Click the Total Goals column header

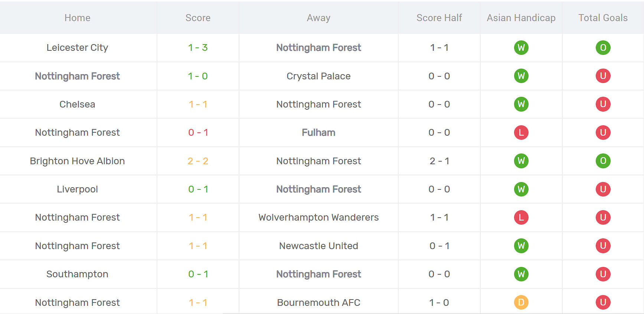[x=603, y=18]
